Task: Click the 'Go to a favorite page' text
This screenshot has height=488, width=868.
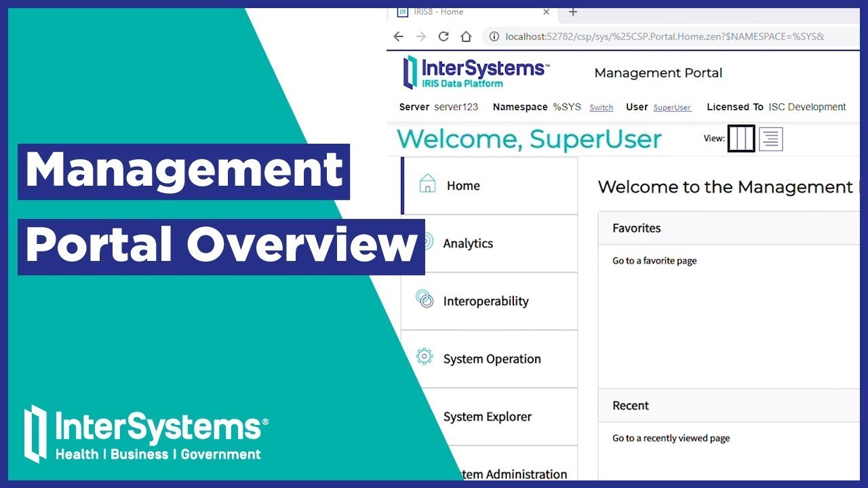Action: click(x=654, y=261)
